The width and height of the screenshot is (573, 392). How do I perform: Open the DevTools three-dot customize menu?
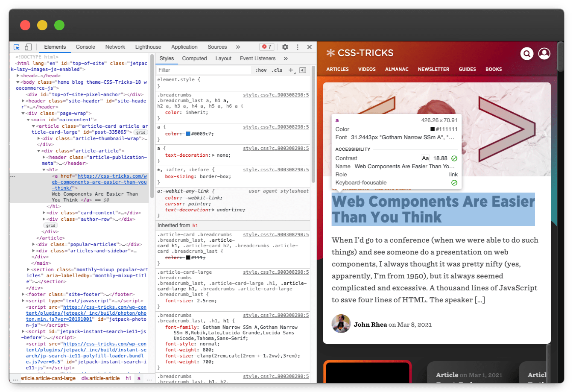pyautogui.click(x=298, y=47)
